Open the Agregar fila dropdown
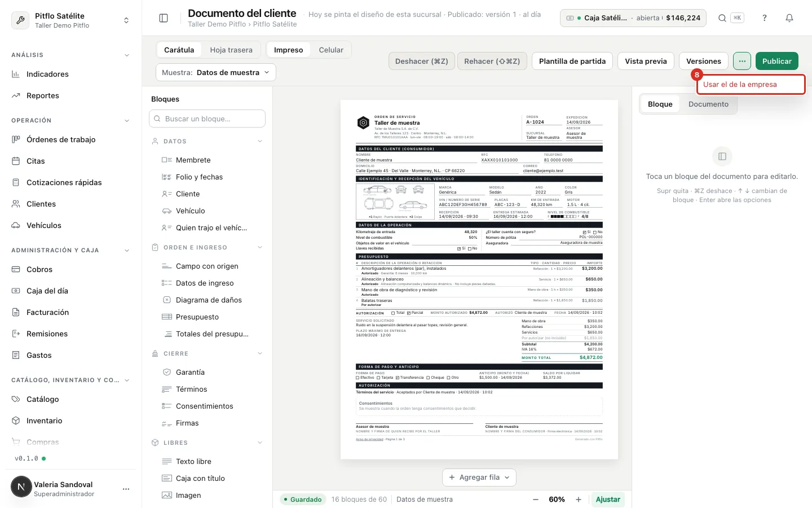 click(479, 477)
